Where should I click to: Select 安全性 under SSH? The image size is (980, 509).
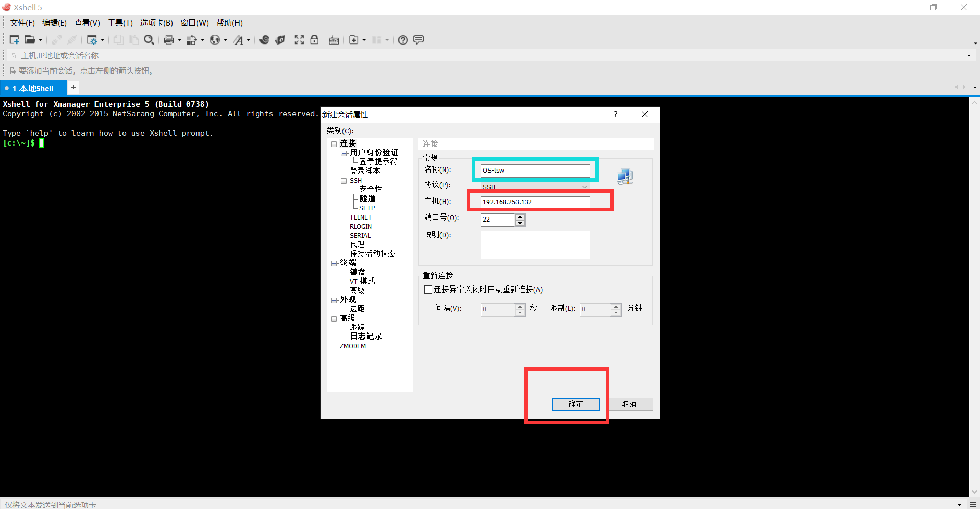pyautogui.click(x=371, y=189)
